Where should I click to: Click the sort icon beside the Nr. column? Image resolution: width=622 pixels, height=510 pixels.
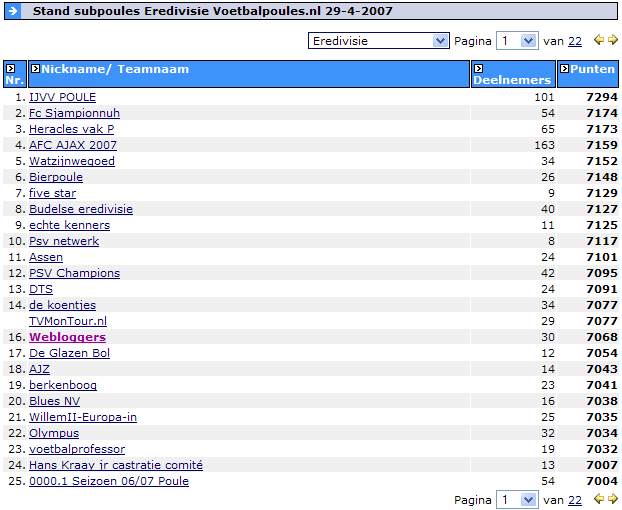[x=10, y=69]
